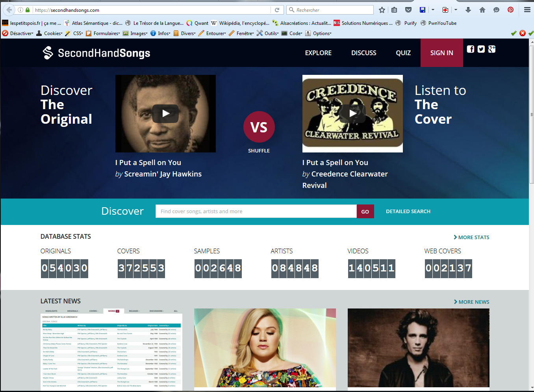534x392 pixels.
Task: Open the DETAILED SEARCH link
Action: (x=408, y=212)
